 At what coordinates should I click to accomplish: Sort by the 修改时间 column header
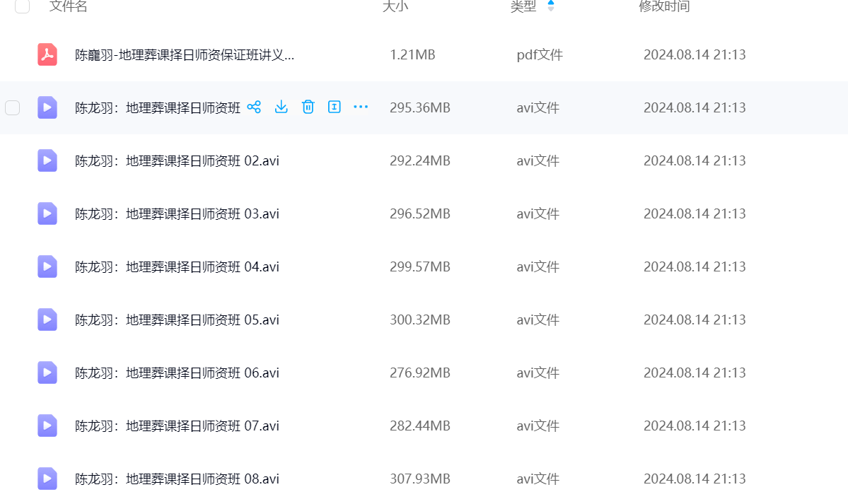[664, 6]
